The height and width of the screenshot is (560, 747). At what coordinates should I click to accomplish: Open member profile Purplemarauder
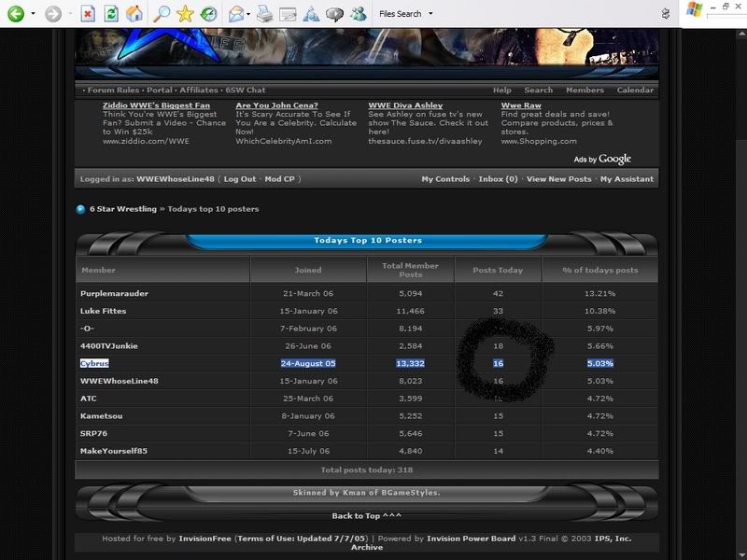tap(114, 293)
